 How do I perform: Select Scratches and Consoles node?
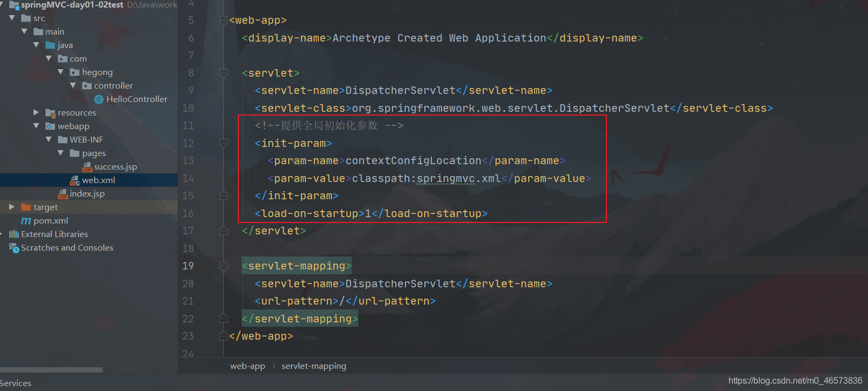point(67,247)
